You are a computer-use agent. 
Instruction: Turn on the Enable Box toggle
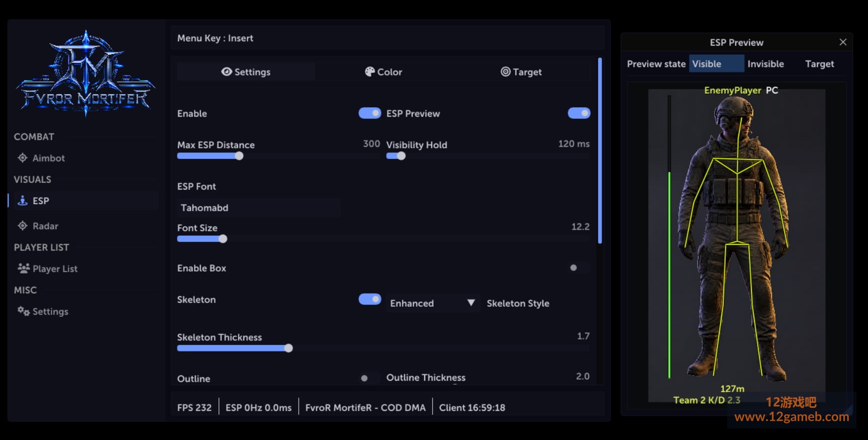578,268
